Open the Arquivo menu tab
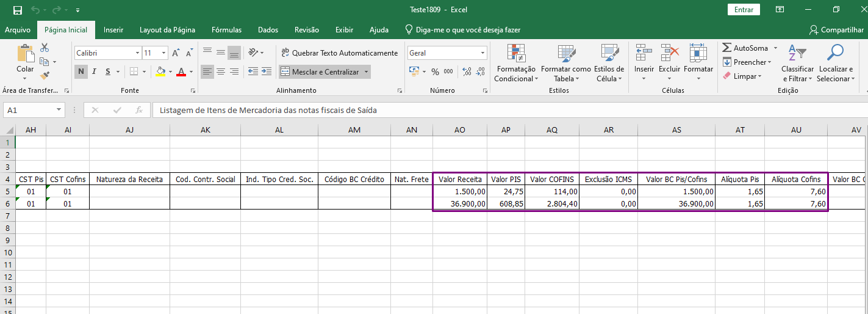 (x=18, y=30)
